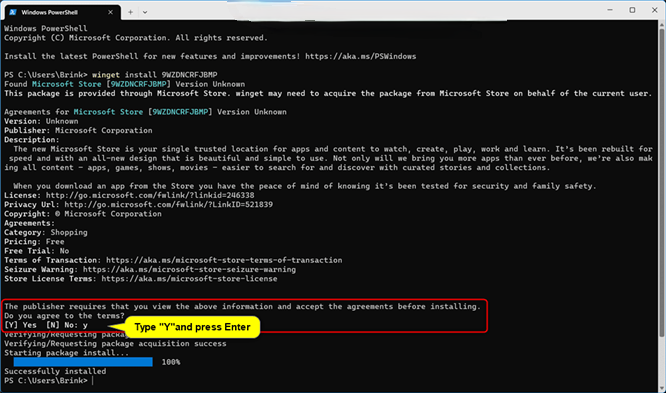
Task: Open the License fwlink URL
Action: 150,195
